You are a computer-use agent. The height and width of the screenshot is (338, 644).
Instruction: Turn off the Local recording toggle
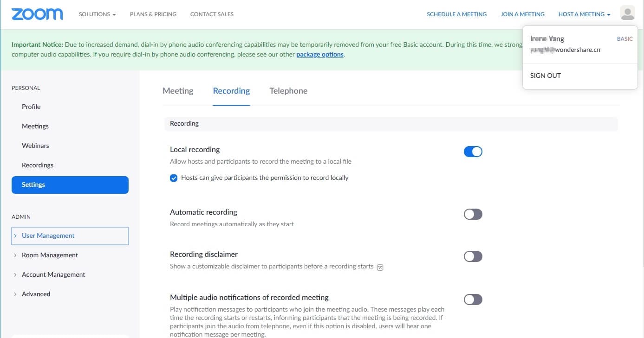pyautogui.click(x=473, y=152)
